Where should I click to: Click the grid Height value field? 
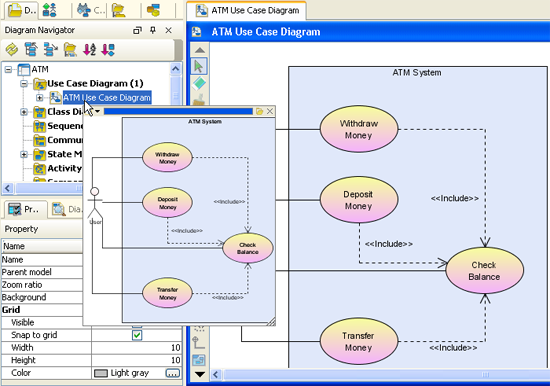pos(137,360)
